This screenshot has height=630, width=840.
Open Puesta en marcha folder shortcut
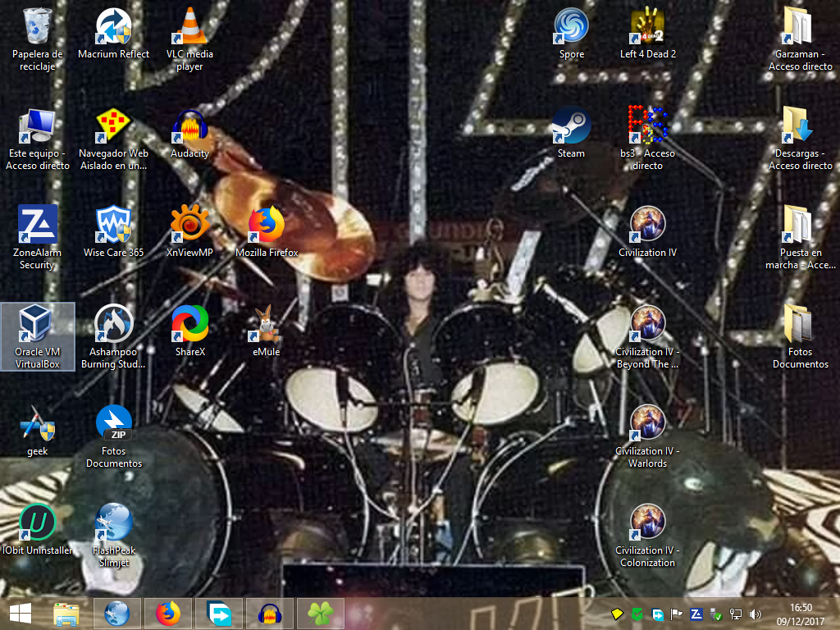(x=800, y=237)
